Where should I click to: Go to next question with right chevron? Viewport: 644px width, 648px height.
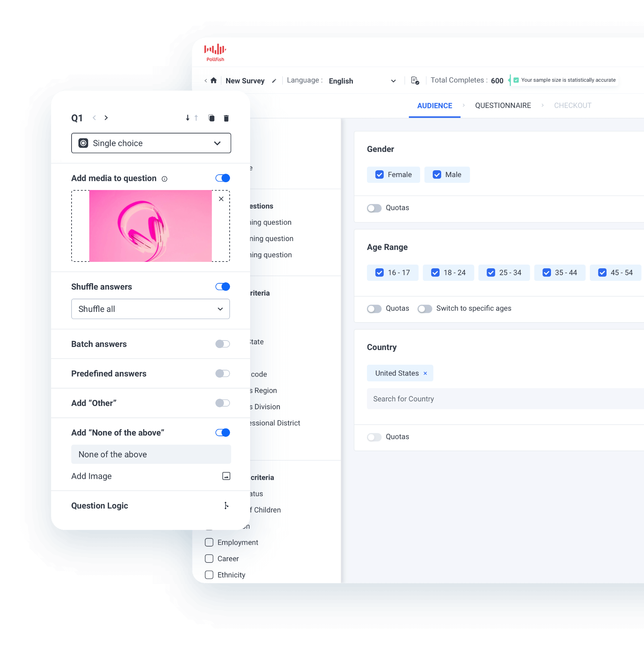pos(106,118)
